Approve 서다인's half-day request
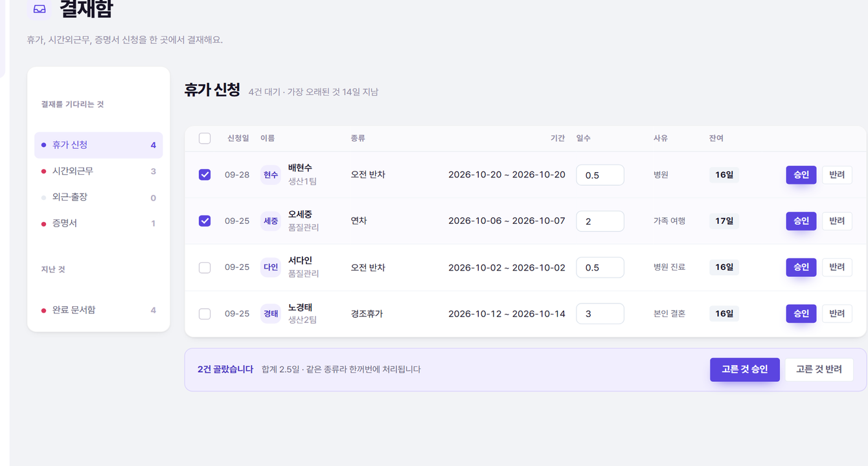Image resolution: width=868 pixels, height=466 pixels. tap(801, 267)
